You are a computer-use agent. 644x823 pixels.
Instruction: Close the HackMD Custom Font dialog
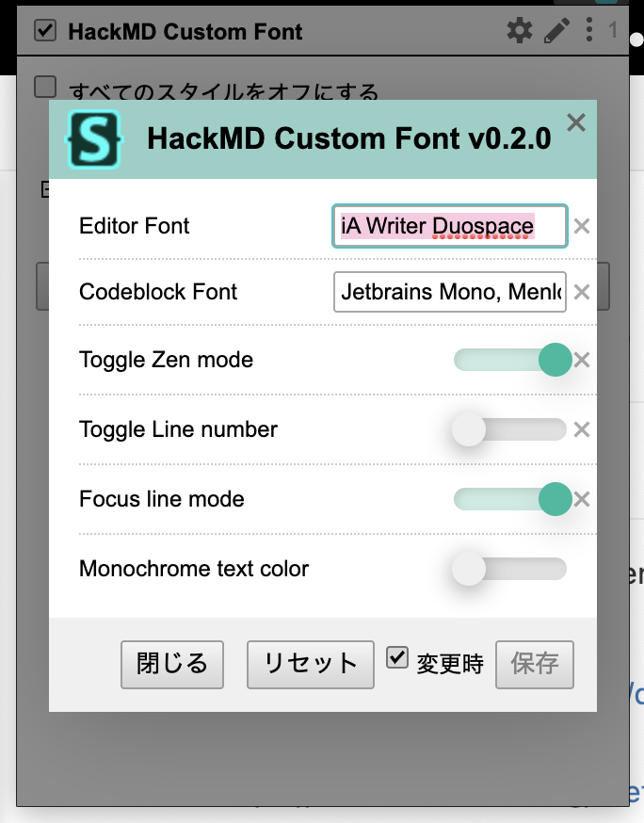(576, 122)
